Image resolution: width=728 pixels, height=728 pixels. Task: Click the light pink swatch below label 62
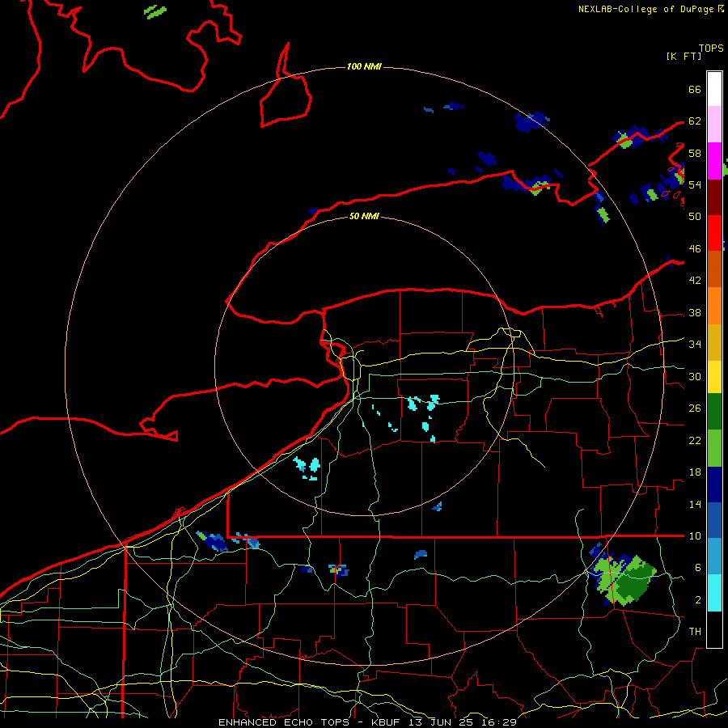coord(714,125)
